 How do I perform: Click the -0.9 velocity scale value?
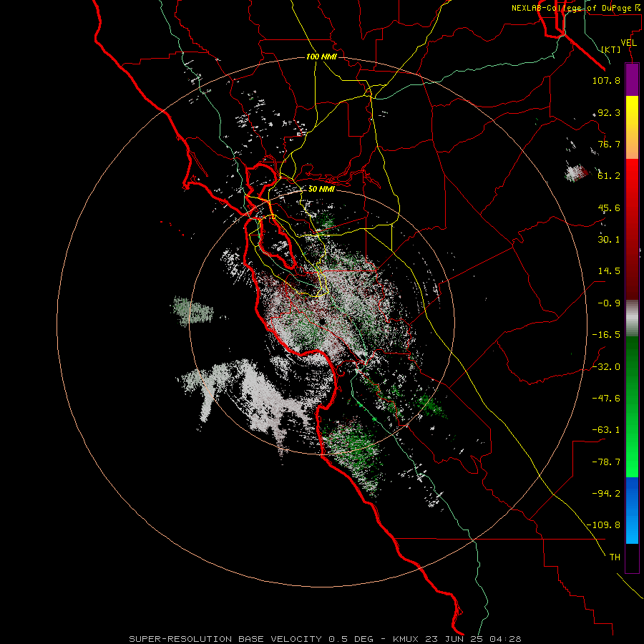[x=609, y=303]
